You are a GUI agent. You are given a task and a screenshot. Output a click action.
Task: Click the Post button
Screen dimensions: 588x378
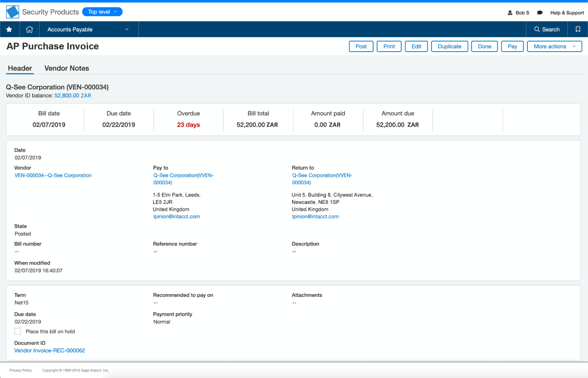coord(361,46)
